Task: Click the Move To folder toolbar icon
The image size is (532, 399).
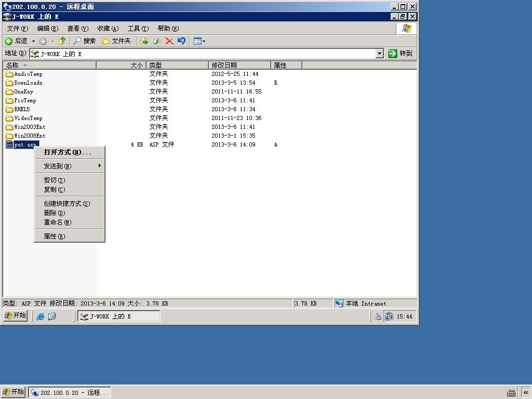Action: pyautogui.click(x=144, y=41)
